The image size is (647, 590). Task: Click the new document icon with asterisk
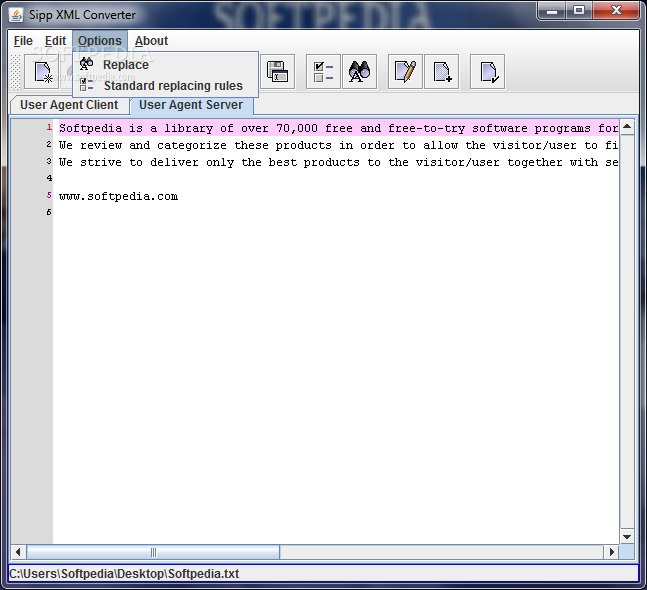(42, 72)
